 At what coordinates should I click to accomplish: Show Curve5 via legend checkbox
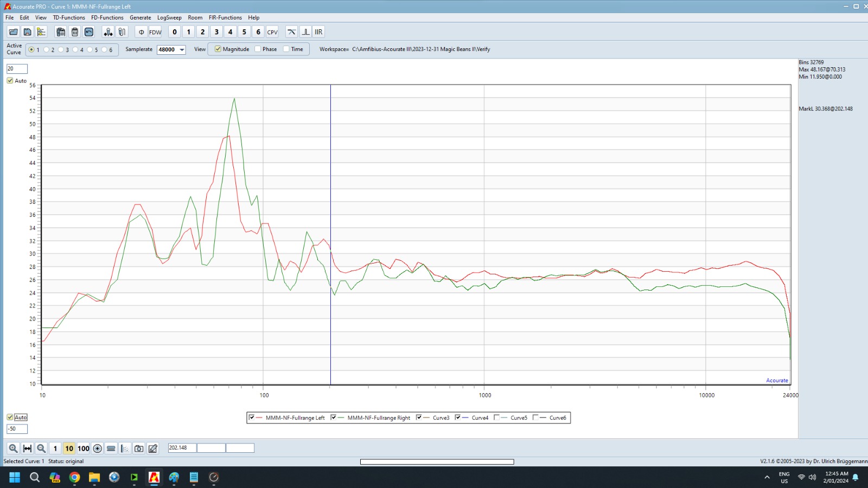pyautogui.click(x=496, y=418)
